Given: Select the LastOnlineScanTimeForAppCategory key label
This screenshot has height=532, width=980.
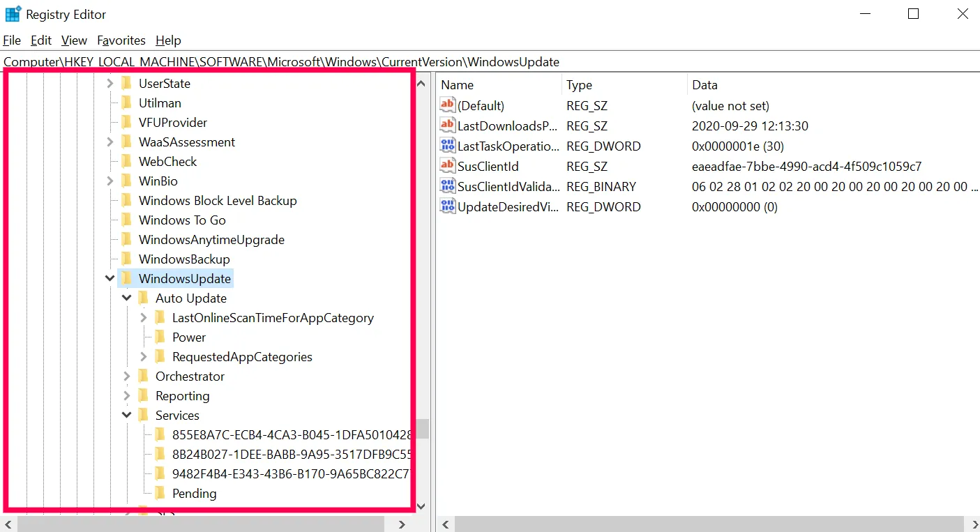Looking at the screenshot, I should coord(273,318).
